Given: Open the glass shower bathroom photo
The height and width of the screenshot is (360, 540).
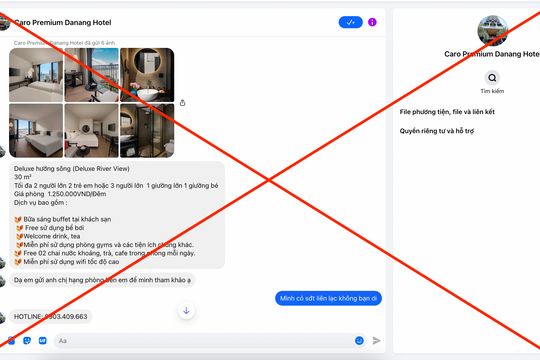Looking at the screenshot, I should [147, 131].
